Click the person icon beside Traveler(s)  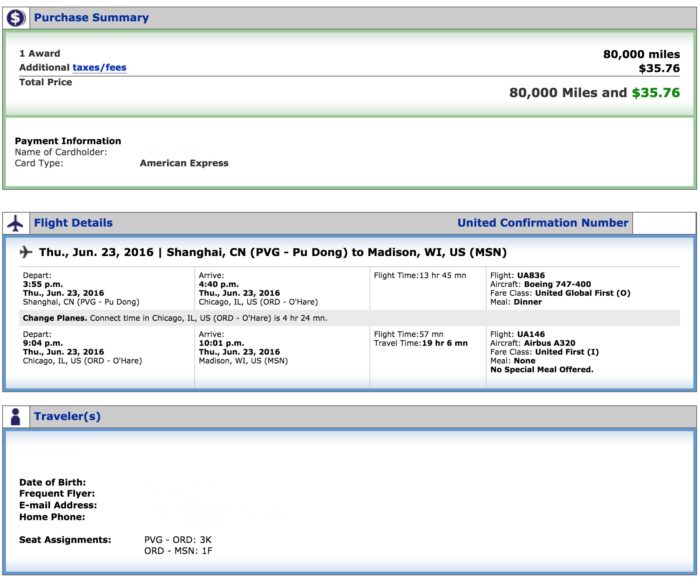pos(16,417)
